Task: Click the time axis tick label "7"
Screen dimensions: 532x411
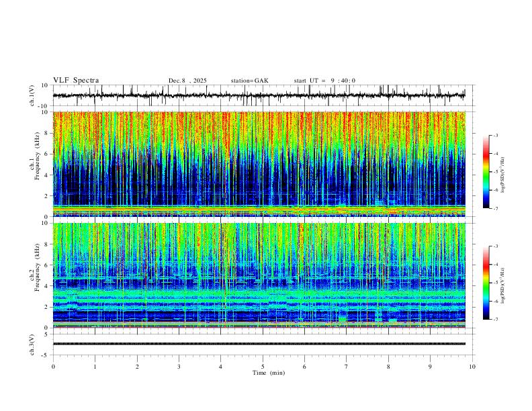Action: [x=347, y=367]
